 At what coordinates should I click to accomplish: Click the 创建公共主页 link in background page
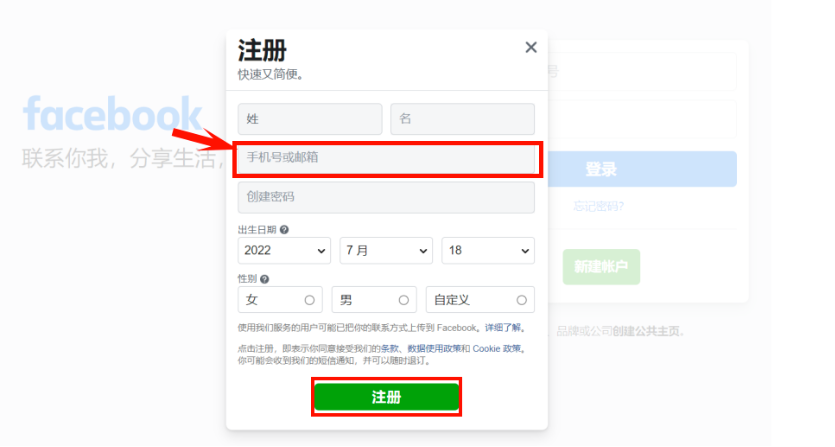[x=646, y=331]
